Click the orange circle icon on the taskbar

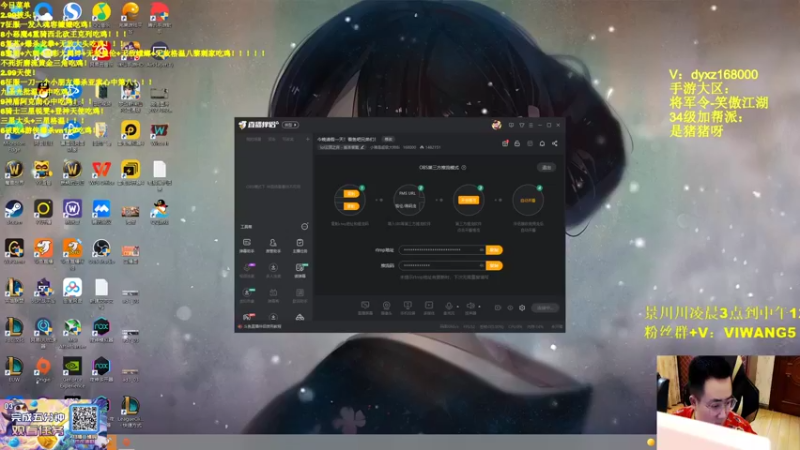pyautogui.click(x=127, y=442)
